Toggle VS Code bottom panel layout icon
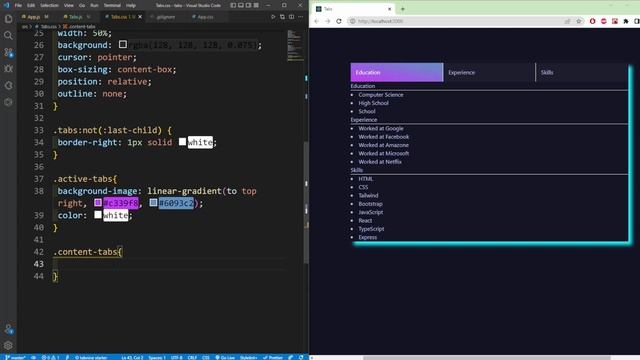This screenshot has height=360, width=640. [x=241, y=5]
